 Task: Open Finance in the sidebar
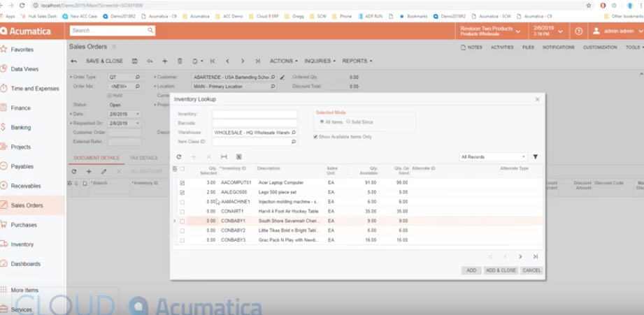tap(20, 108)
